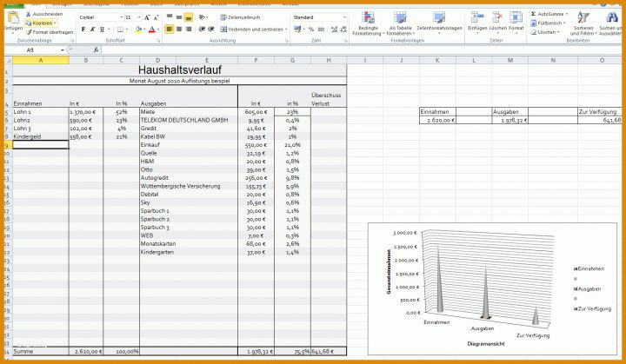Image resolution: width=626 pixels, height=364 pixels.
Task: Open Suchen und Auswählen binoculars
Action: [611, 23]
